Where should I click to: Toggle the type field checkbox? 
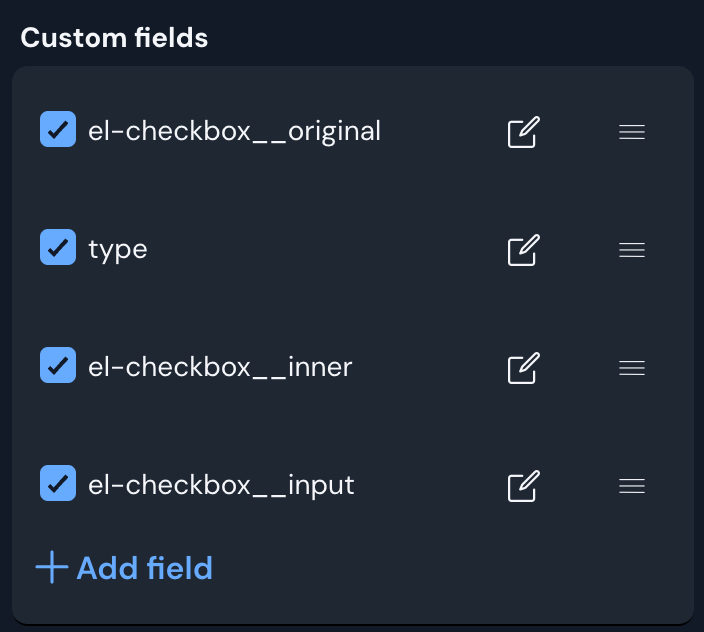pyautogui.click(x=58, y=247)
